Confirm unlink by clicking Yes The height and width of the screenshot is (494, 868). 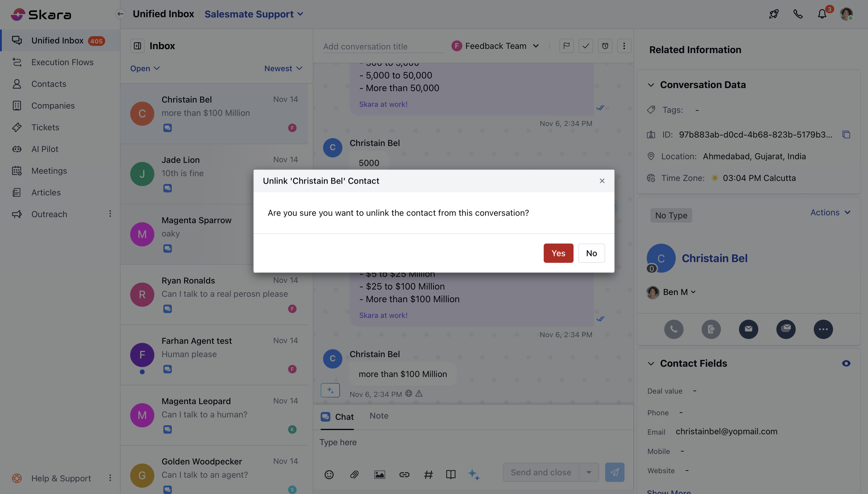558,253
